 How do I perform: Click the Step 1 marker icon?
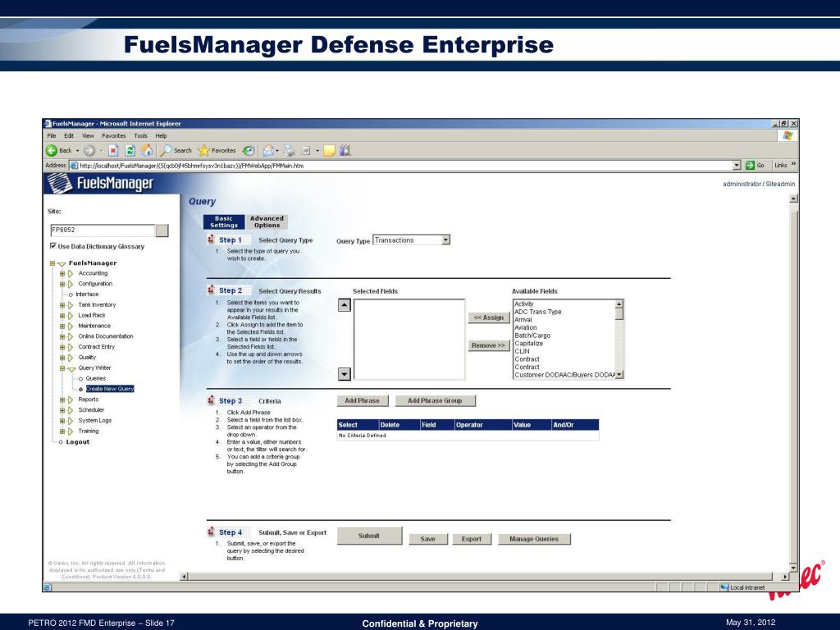coord(211,240)
